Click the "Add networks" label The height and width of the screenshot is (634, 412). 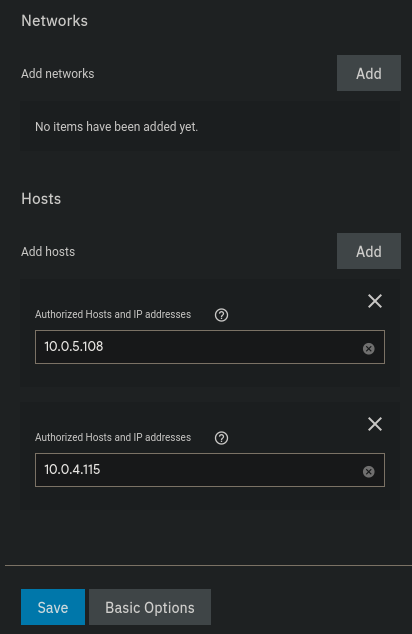click(57, 74)
